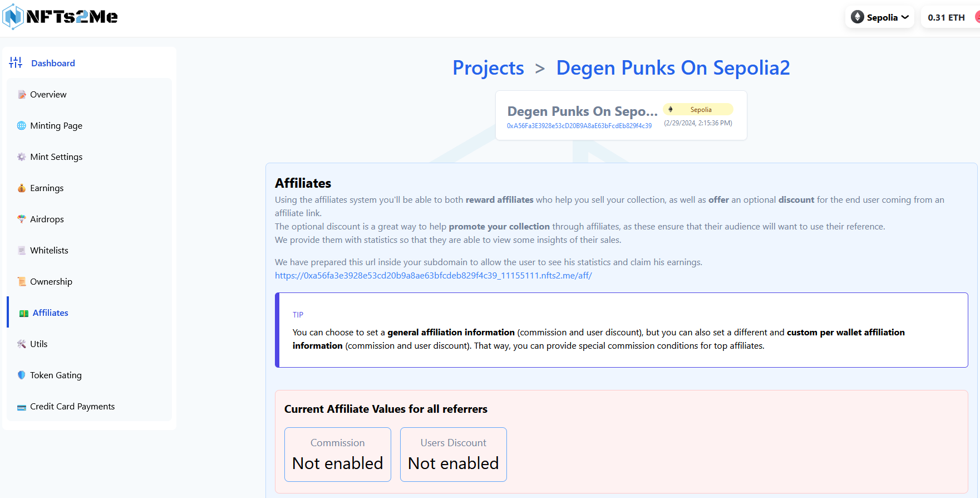This screenshot has height=498, width=980.
Task: Click the Commission Not enabled card
Action: 337,455
